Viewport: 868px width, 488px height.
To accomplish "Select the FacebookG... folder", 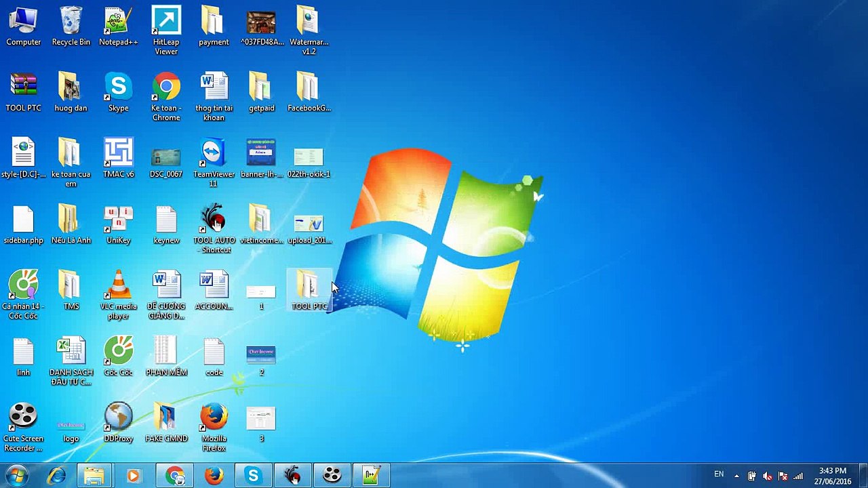I will 309,93.
